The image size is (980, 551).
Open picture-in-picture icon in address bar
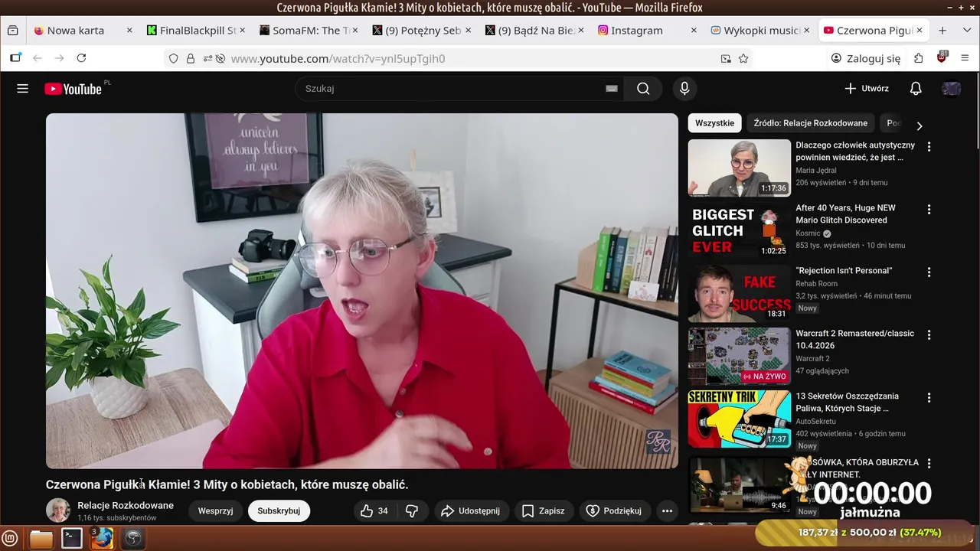[x=726, y=58]
